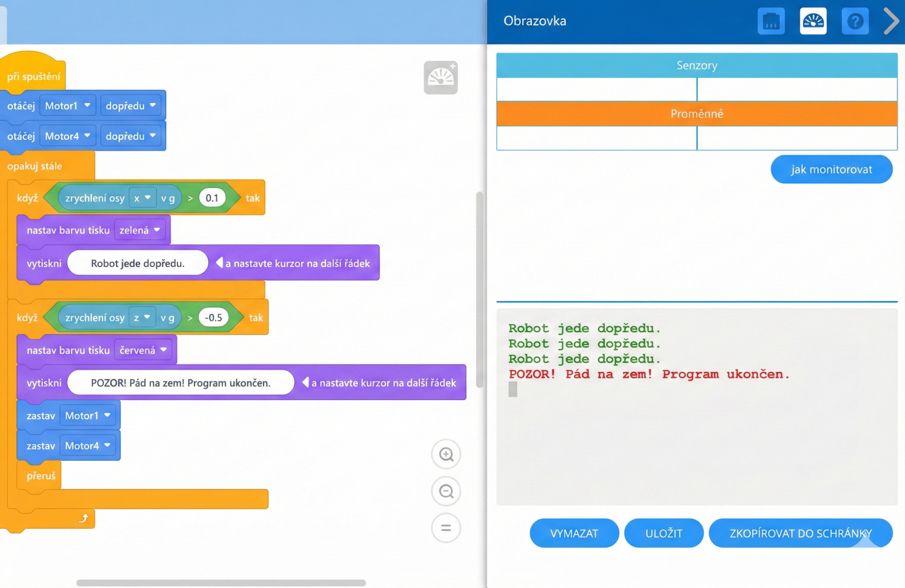Edit the 0.1 threshold value field

[212, 198]
